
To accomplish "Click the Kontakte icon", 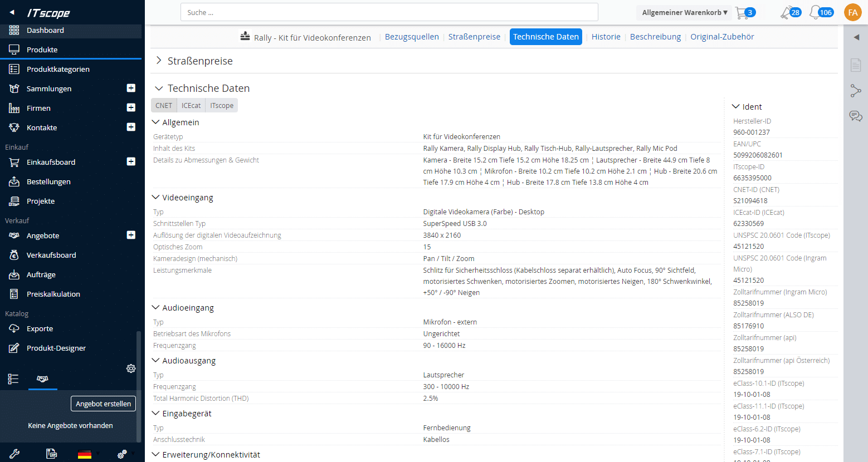I will [14, 127].
